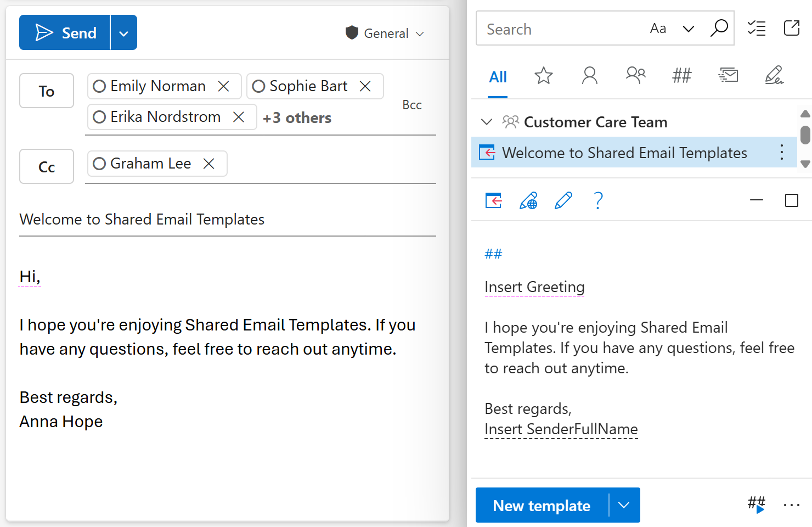The width and height of the screenshot is (812, 527).
Task: Click the edit in browser pencil-globe icon
Action: point(528,201)
